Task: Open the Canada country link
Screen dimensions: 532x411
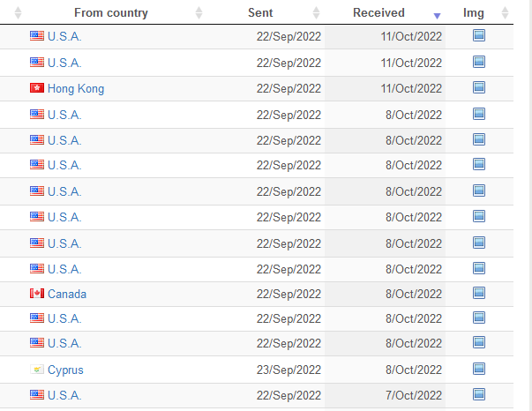Action: pyautogui.click(x=67, y=294)
